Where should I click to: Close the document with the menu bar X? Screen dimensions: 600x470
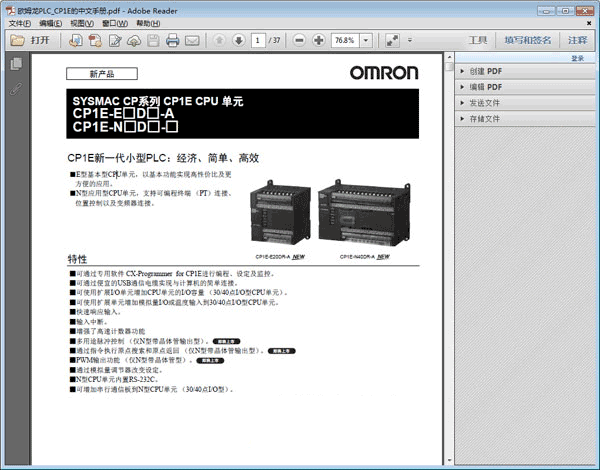pos(589,23)
